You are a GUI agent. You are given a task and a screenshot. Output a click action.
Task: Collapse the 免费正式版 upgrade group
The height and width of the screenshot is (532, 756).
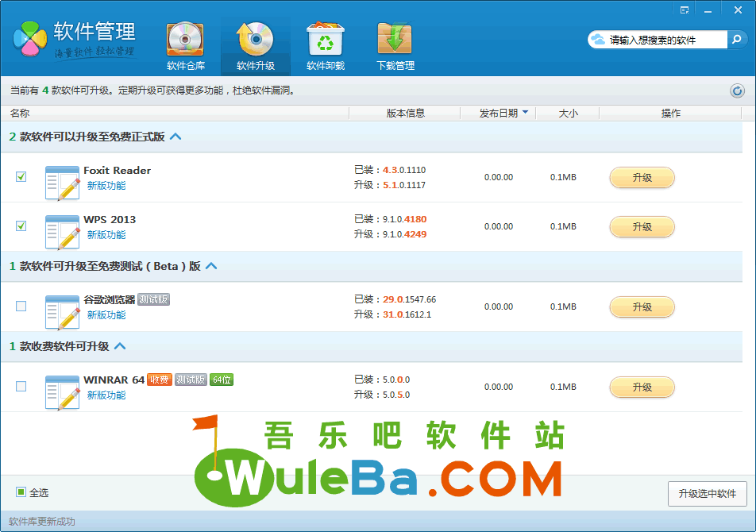[176, 137]
